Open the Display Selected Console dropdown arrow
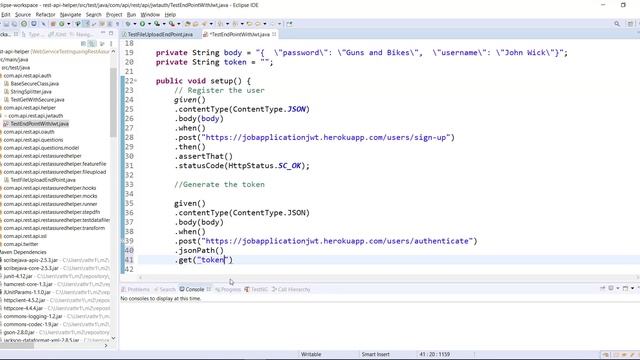This screenshot has width=640, height=360. coord(618,288)
